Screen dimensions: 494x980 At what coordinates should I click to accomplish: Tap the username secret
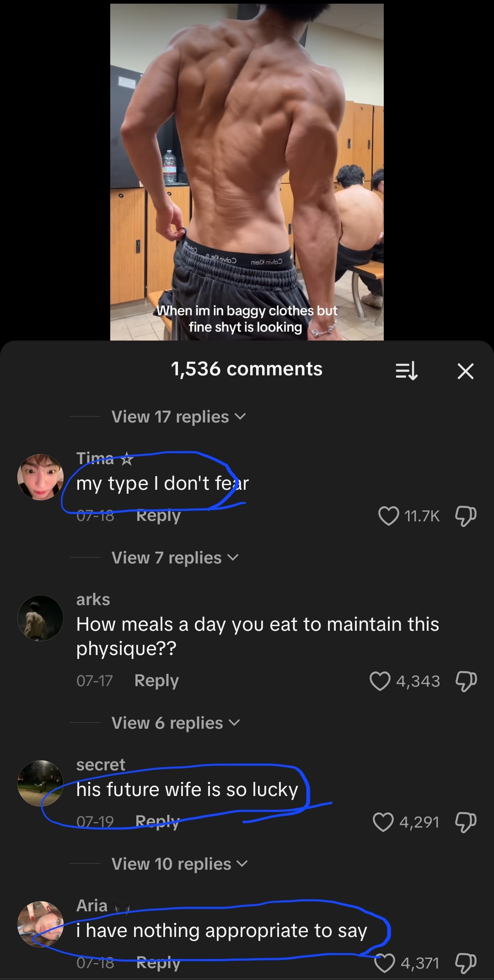pos(101,764)
